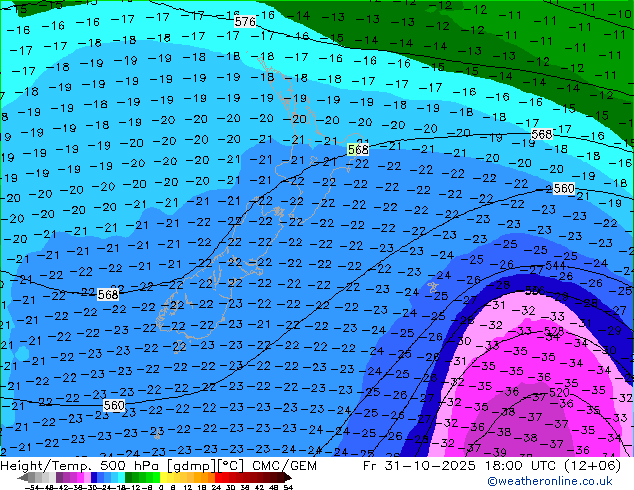
Task: Click the 544 contour label
Action: tap(554, 267)
